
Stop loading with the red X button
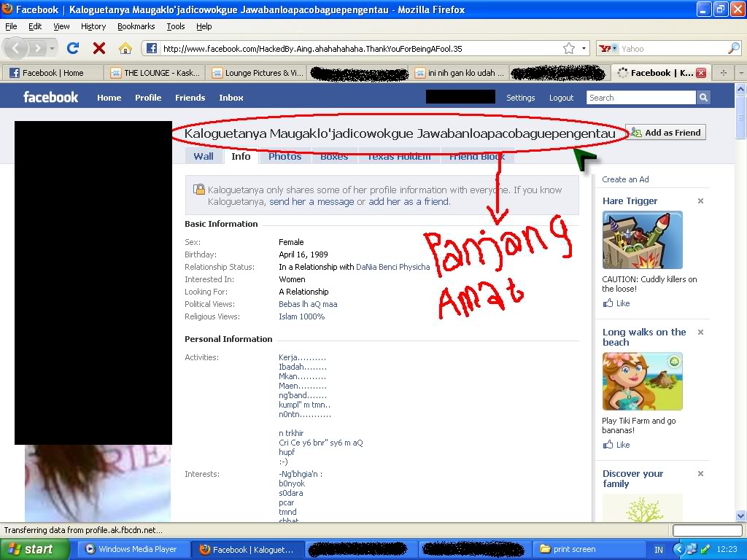tap(99, 48)
